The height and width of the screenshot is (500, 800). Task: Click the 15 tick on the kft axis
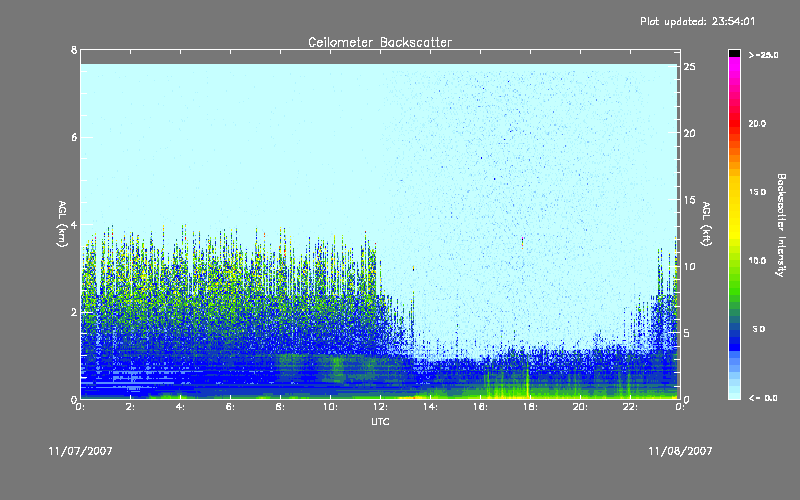pyautogui.click(x=690, y=200)
